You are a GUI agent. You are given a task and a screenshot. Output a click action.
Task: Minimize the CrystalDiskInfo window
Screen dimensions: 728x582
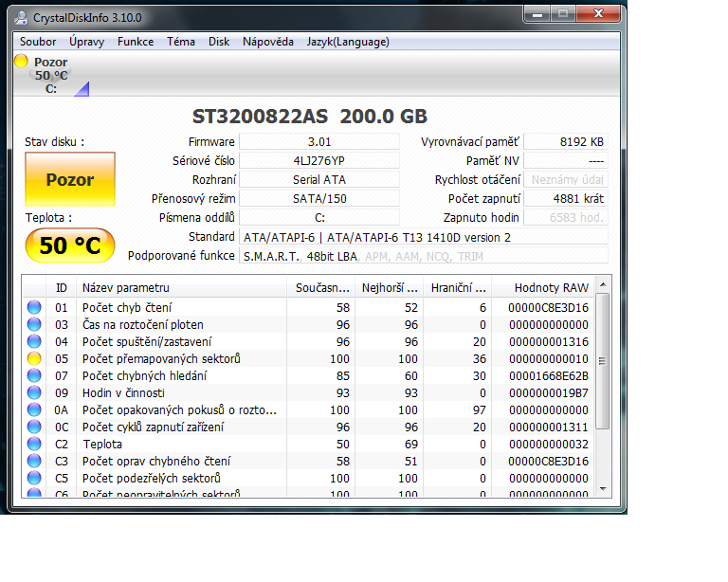(x=537, y=14)
